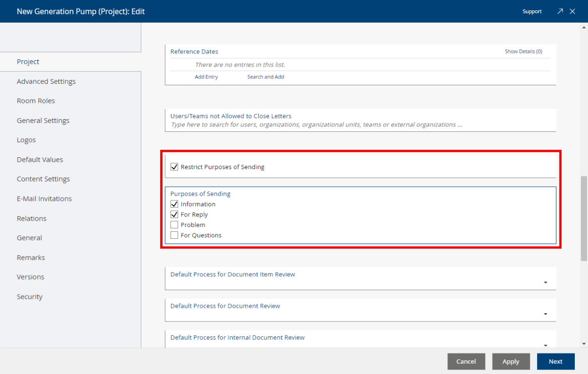Enable the For Questions checkbox

click(174, 235)
